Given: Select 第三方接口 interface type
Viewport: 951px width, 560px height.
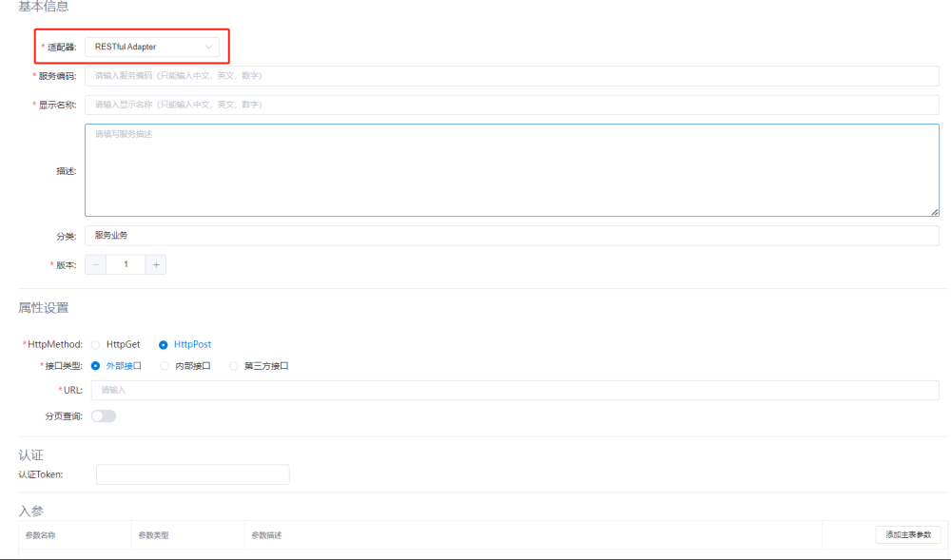Looking at the screenshot, I should [234, 366].
